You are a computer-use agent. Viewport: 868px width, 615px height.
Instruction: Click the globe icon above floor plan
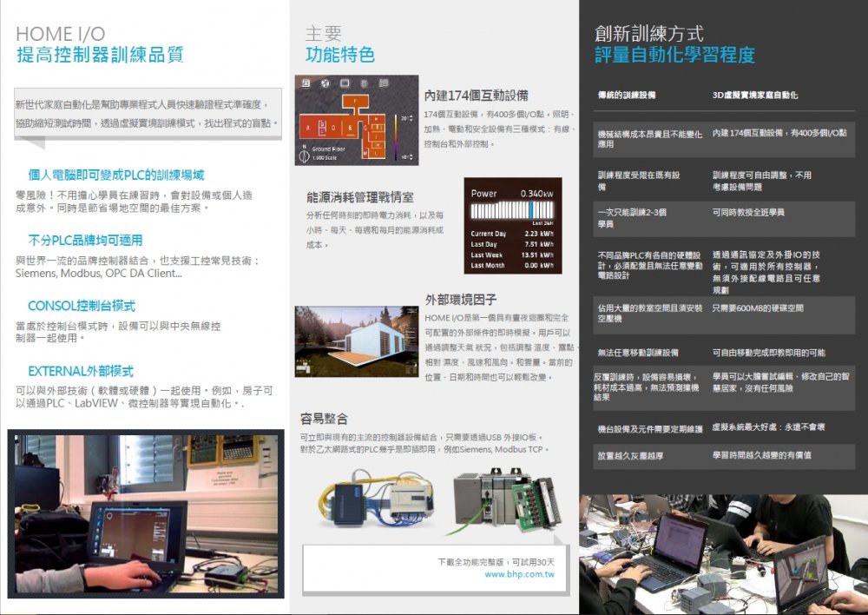325,83
